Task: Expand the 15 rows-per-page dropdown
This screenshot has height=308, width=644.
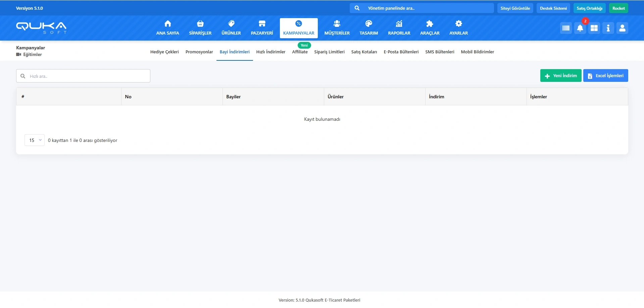Action: click(35, 140)
